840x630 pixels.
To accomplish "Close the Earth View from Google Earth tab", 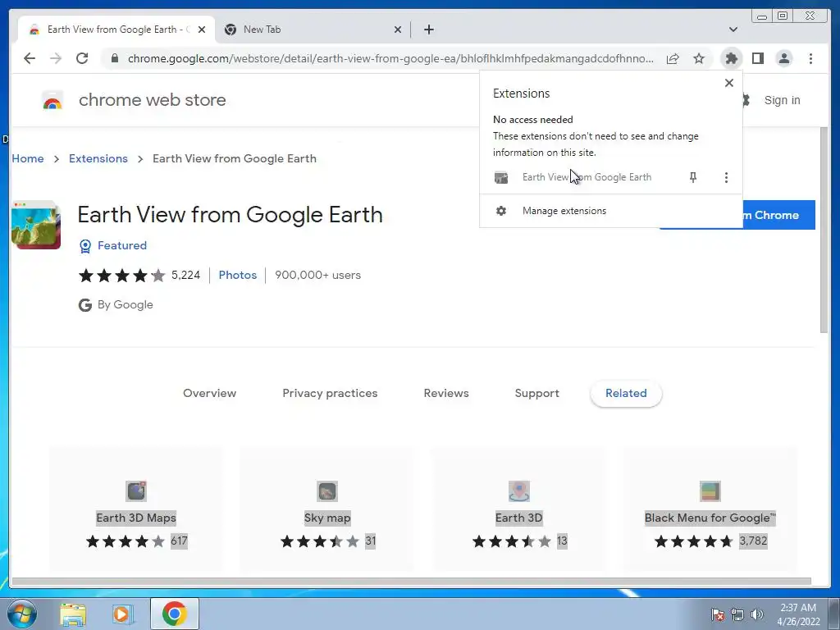I will pos(202,30).
